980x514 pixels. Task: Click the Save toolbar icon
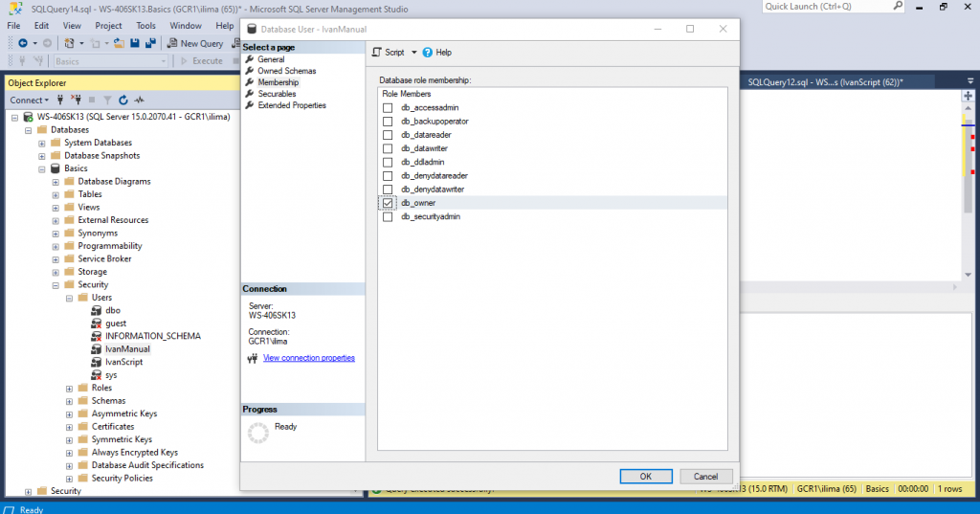[x=135, y=43]
